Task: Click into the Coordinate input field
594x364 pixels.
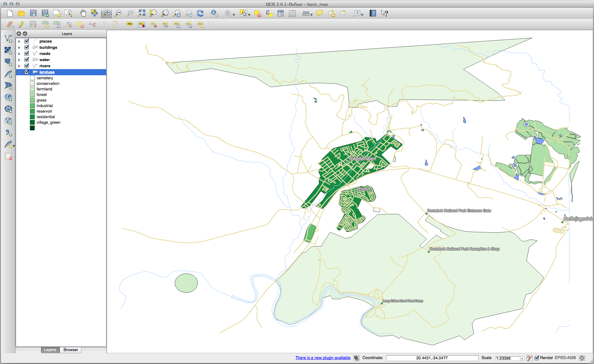Action: point(432,358)
